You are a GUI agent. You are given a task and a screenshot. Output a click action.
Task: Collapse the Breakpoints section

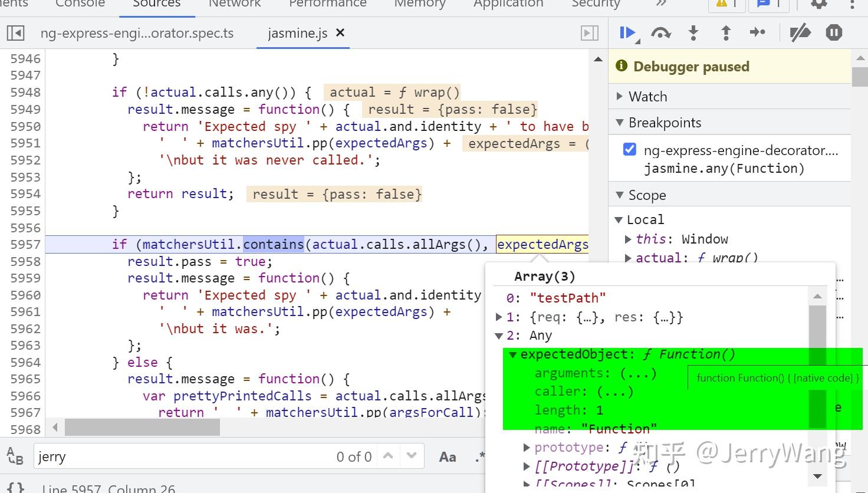pyautogui.click(x=620, y=123)
